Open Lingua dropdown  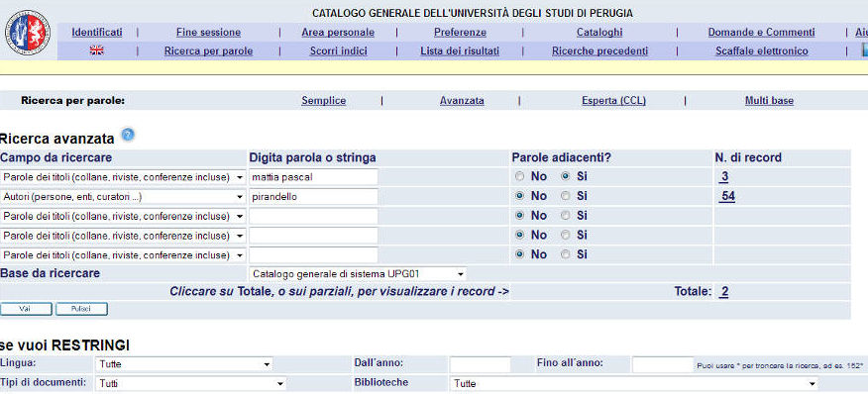click(184, 364)
